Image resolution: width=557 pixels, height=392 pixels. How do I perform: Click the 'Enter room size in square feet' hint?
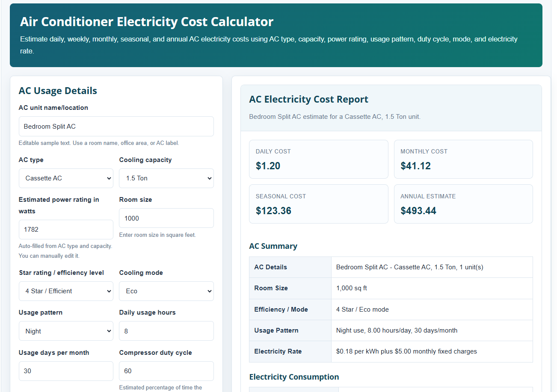pyautogui.click(x=157, y=235)
